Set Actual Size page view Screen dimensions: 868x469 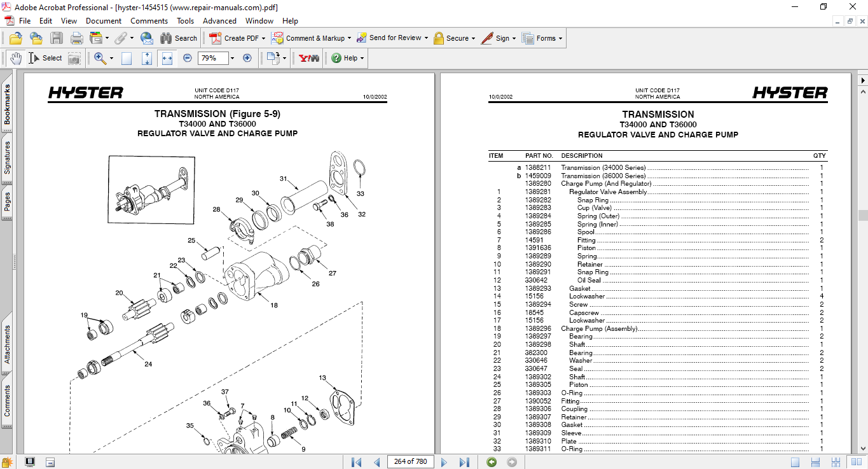pos(127,58)
